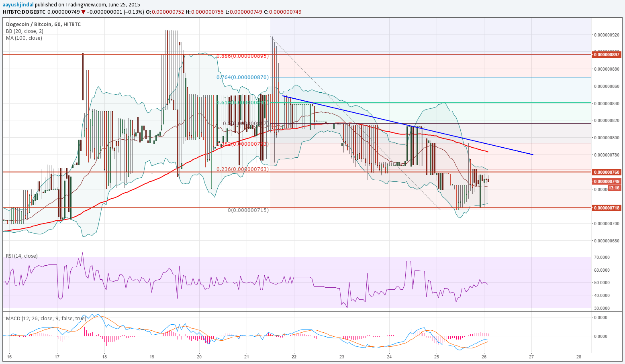Click the red 0.000000897 price tag
The image size is (625, 364).
pos(607,55)
